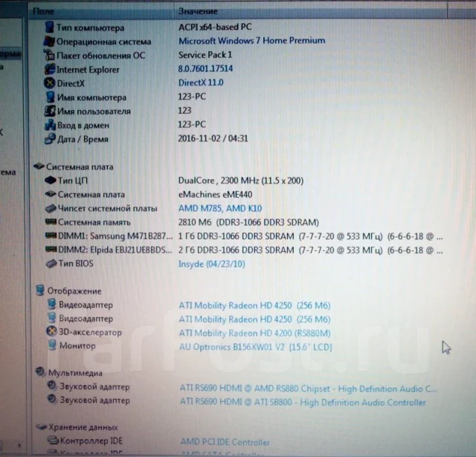Open the 8.0.7601.17514 Internet Explorer version link

[x=205, y=68]
